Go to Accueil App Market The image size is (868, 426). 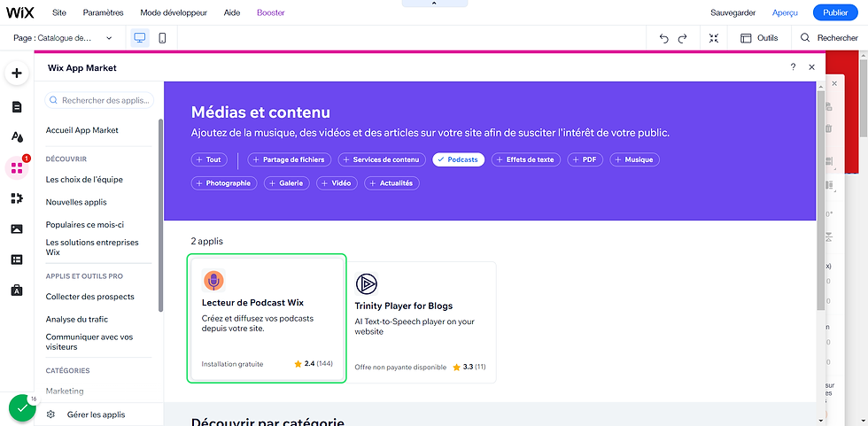pos(81,130)
